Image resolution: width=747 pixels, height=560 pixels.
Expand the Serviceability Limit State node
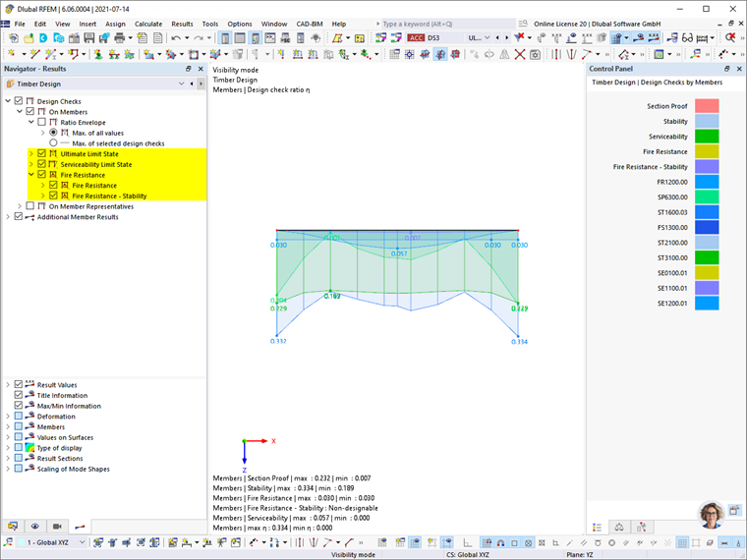pos(31,164)
